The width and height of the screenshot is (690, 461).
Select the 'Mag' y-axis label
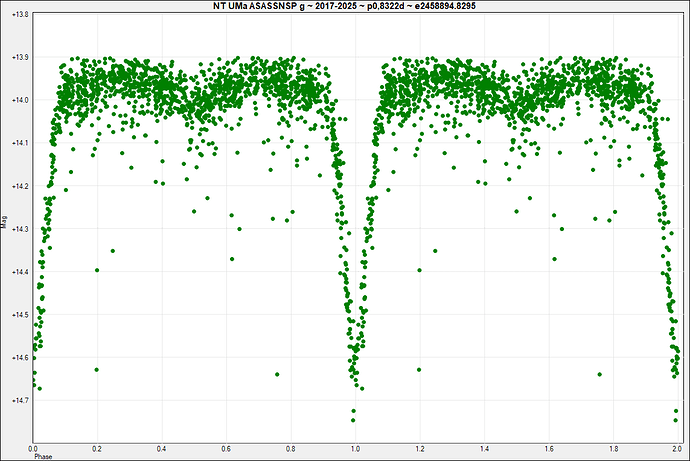[4, 222]
